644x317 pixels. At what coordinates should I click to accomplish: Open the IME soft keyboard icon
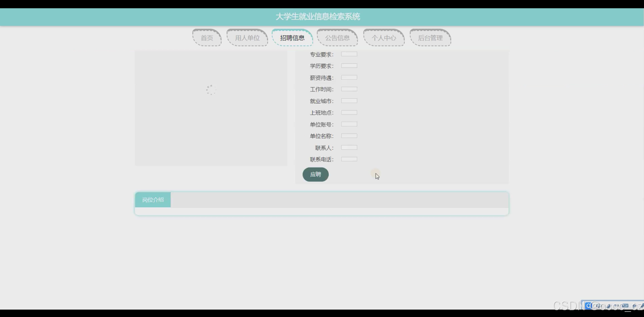coord(625,306)
